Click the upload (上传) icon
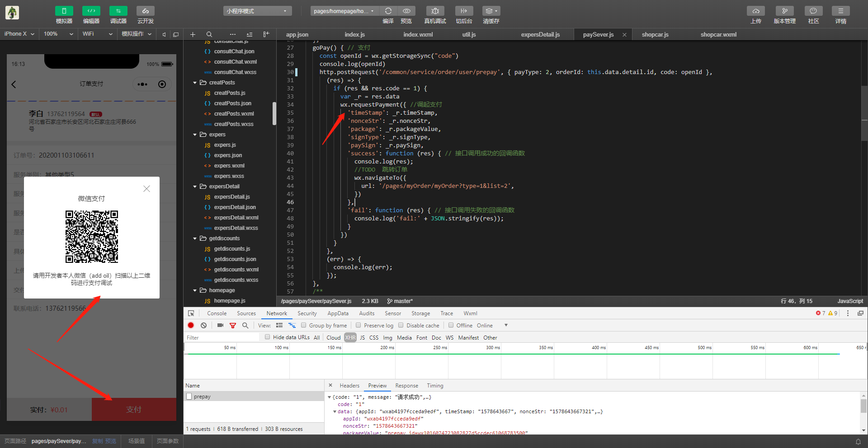Image resolution: width=868 pixels, height=448 pixels. point(755,11)
